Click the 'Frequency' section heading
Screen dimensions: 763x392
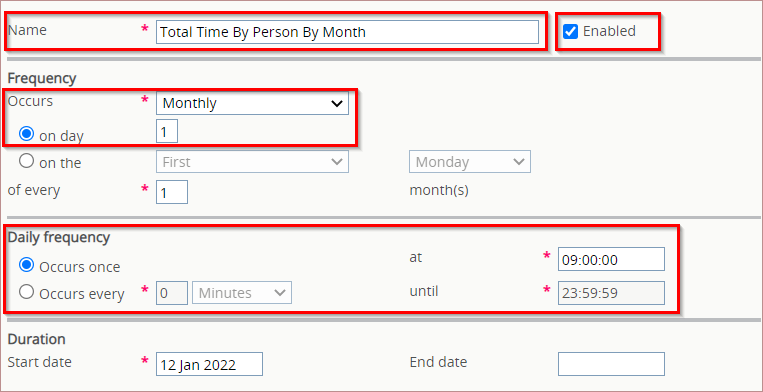pyautogui.click(x=42, y=78)
